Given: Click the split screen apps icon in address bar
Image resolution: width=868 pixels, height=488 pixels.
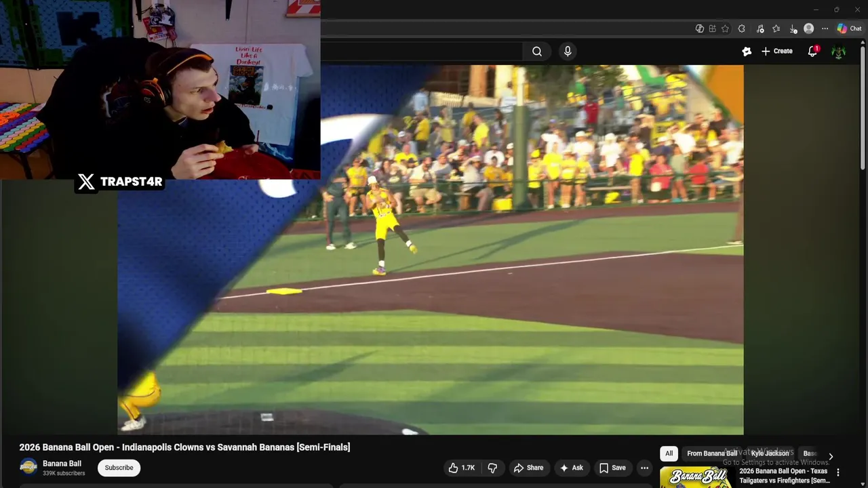Looking at the screenshot, I should point(713,28).
